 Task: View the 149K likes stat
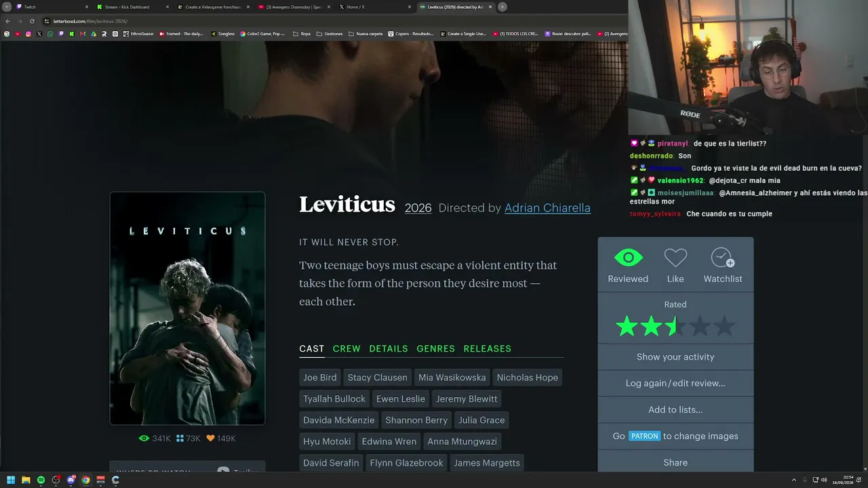[x=221, y=439]
